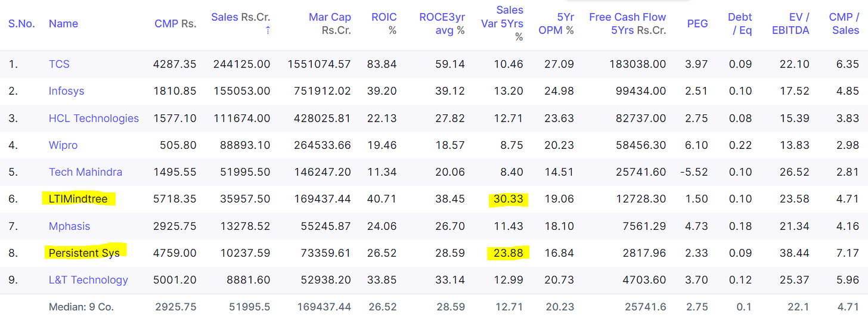Select median EV/EBITDA value 22.1
Viewport: 868px width, 324px height.
tap(798, 307)
